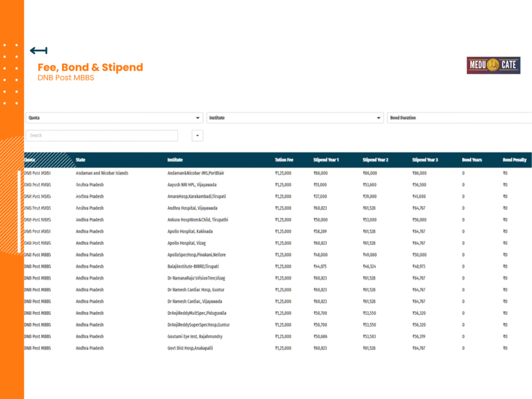Click the ₹37,000 Stipend Year 1 value

click(320, 196)
